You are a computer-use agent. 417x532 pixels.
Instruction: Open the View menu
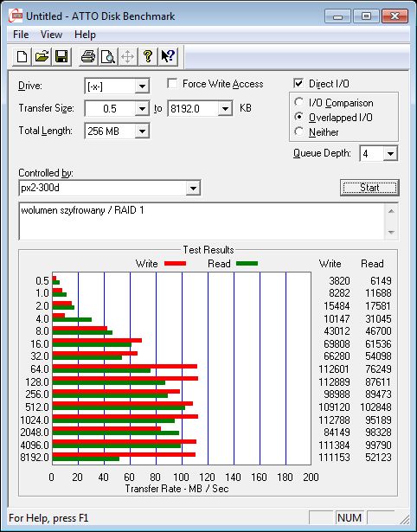tap(51, 35)
